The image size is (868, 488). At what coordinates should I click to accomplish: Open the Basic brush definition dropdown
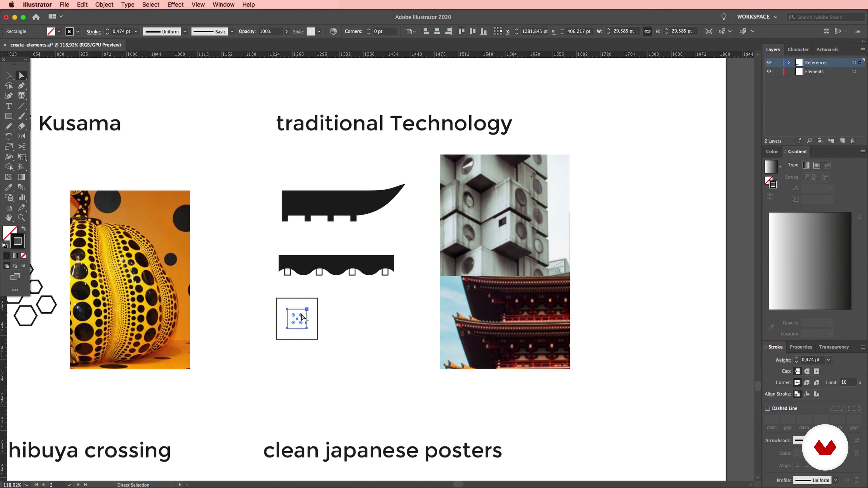tap(232, 32)
